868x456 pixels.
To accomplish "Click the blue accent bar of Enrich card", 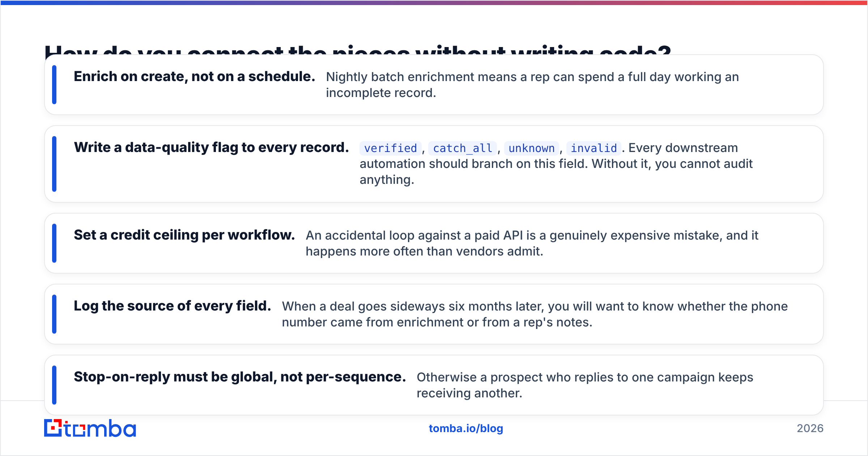I will click(x=54, y=85).
